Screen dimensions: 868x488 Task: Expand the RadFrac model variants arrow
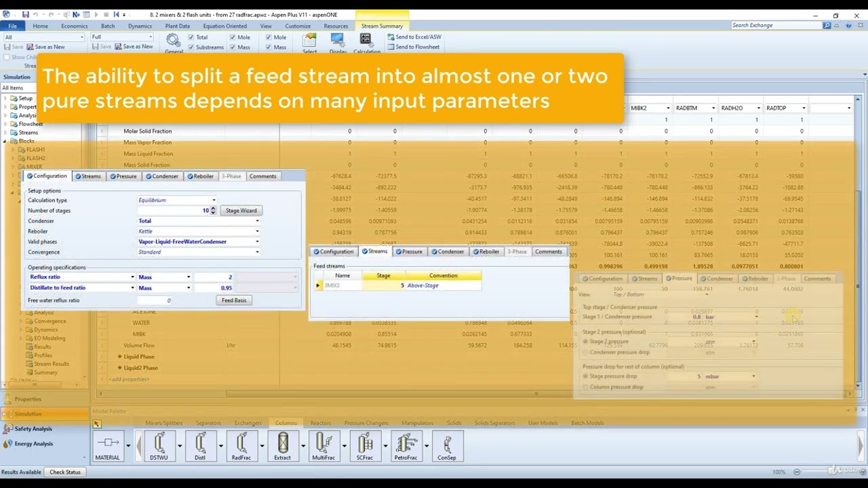[x=262, y=446]
